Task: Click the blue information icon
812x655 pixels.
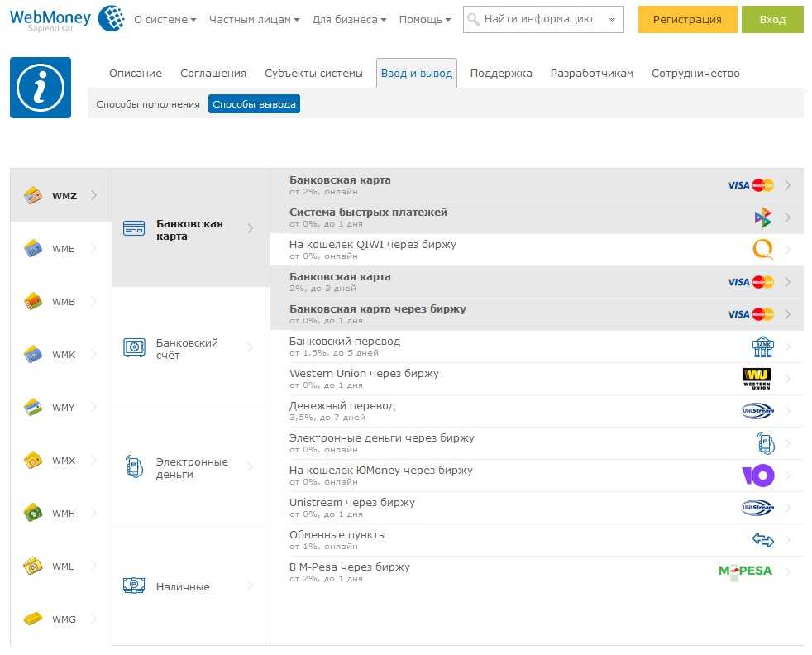Action: coord(41,88)
